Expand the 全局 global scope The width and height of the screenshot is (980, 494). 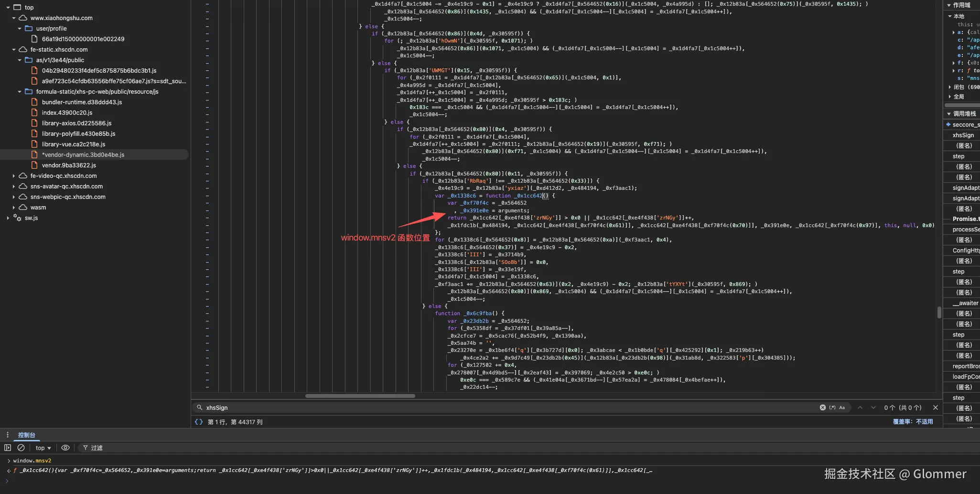click(x=950, y=97)
